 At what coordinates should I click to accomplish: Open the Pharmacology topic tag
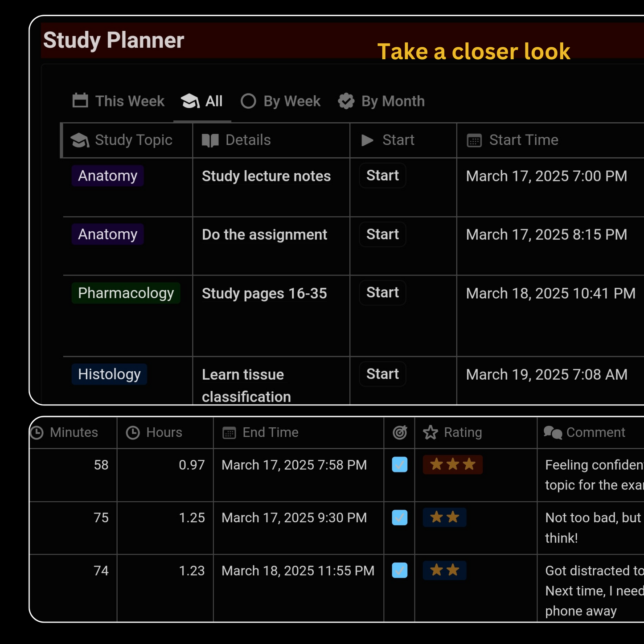click(x=126, y=293)
